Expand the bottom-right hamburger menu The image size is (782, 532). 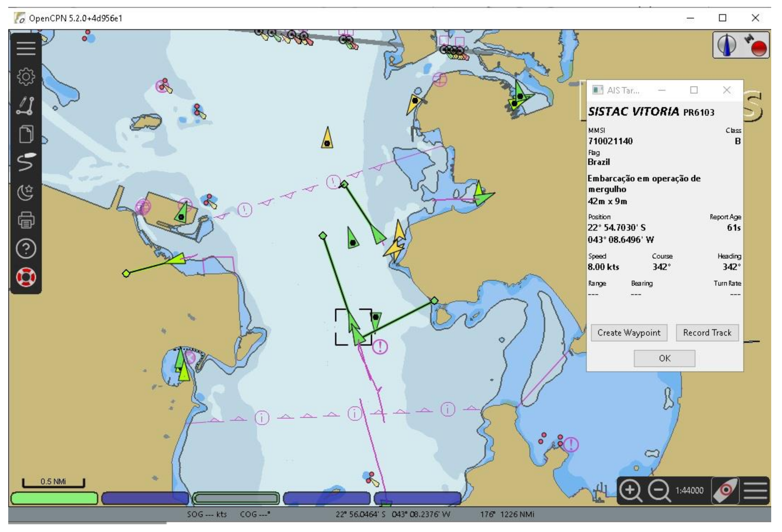[x=755, y=491]
